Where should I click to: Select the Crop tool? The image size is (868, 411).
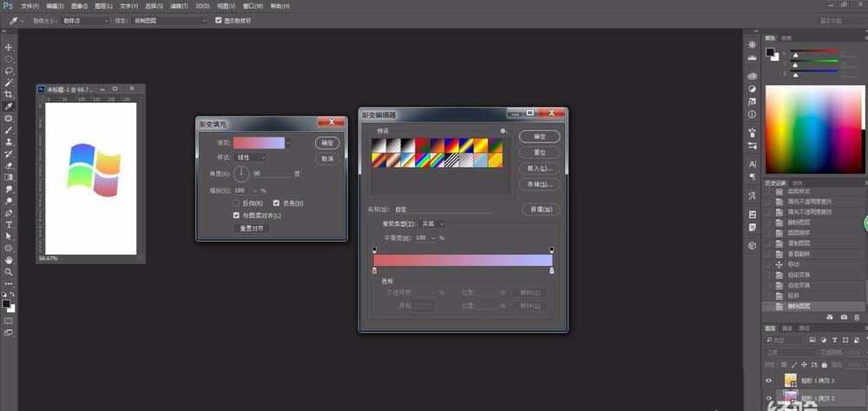[9, 95]
